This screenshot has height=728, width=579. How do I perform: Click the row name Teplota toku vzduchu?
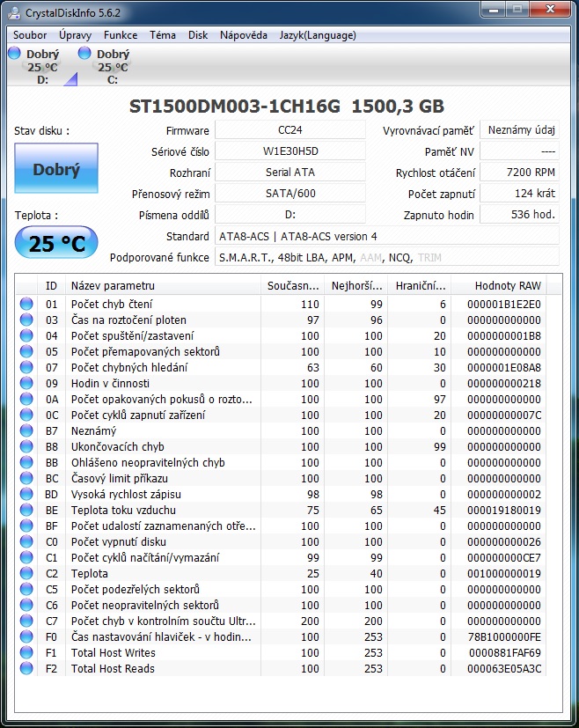coord(123,510)
